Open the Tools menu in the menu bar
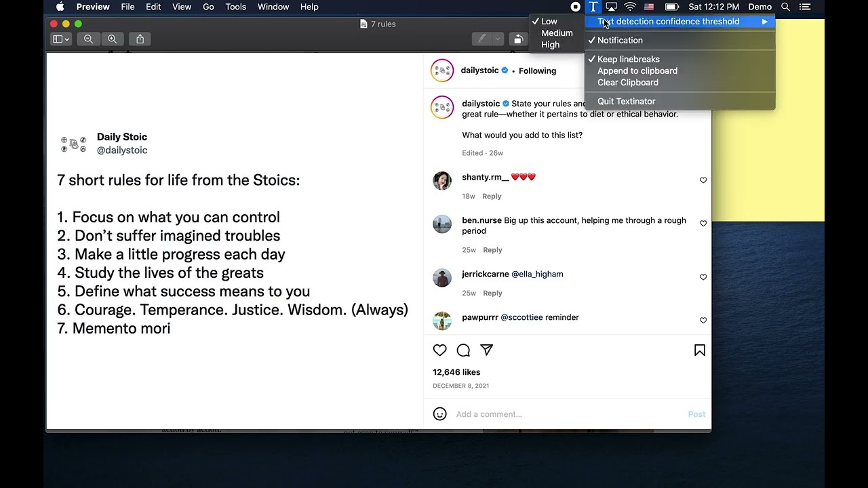Screen dimensions: 868x488 pos(235,7)
